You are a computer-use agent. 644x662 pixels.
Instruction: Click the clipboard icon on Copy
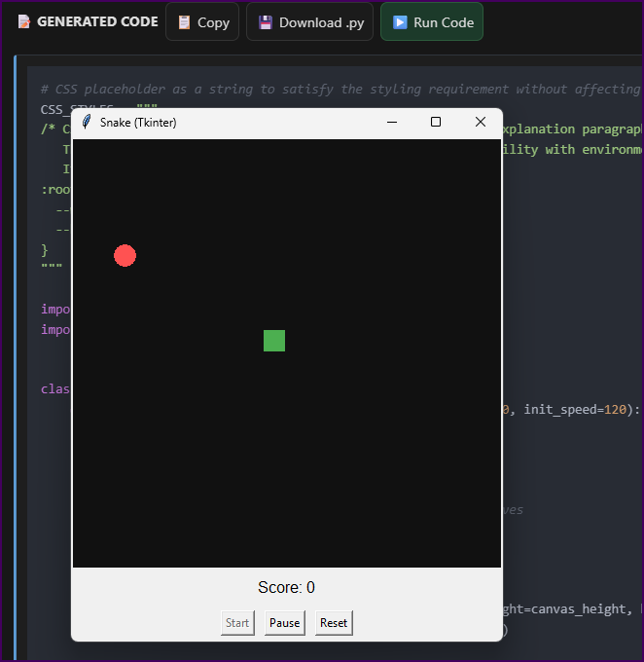184,22
